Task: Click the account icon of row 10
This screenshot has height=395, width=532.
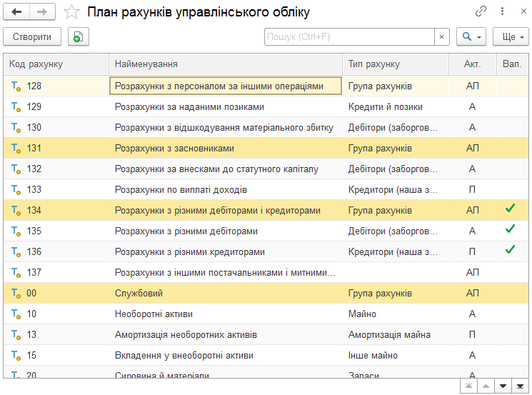Action: pos(16,314)
